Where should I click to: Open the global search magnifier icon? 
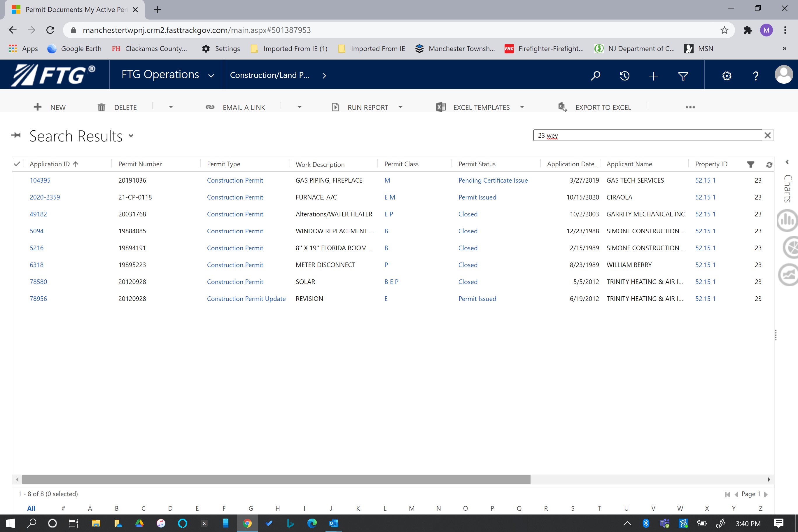pos(596,75)
